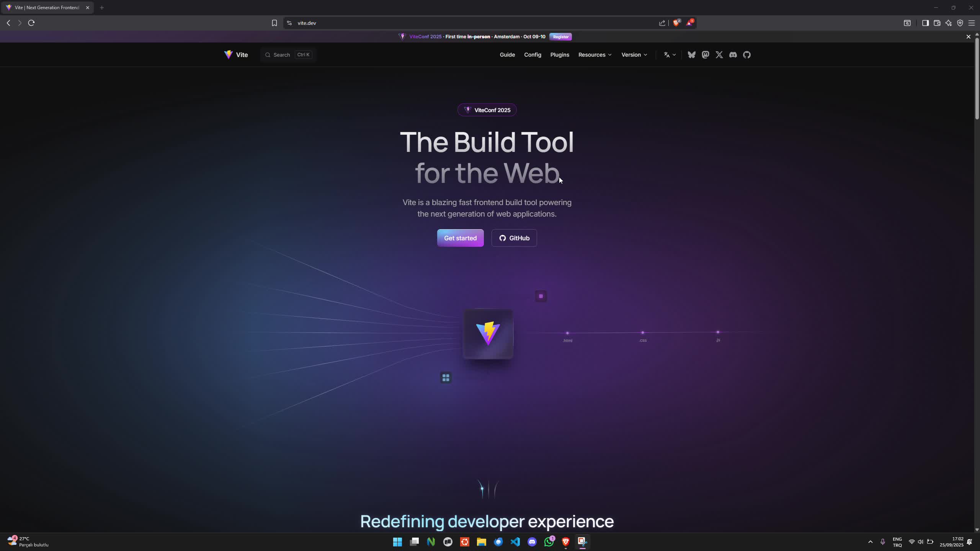The width and height of the screenshot is (980, 551).
Task: Click the Brave Shields lion icon
Action: [x=676, y=23]
